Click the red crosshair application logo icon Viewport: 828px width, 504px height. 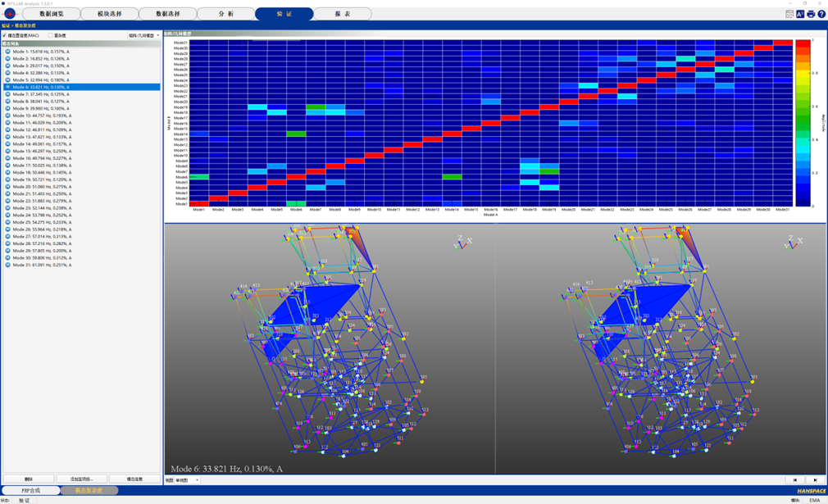click(x=10, y=14)
